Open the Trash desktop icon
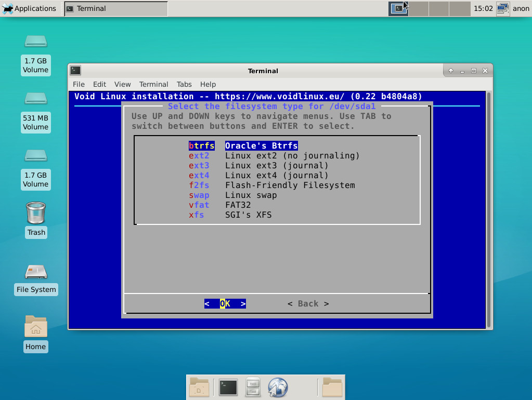The image size is (532, 400). [x=36, y=220]
